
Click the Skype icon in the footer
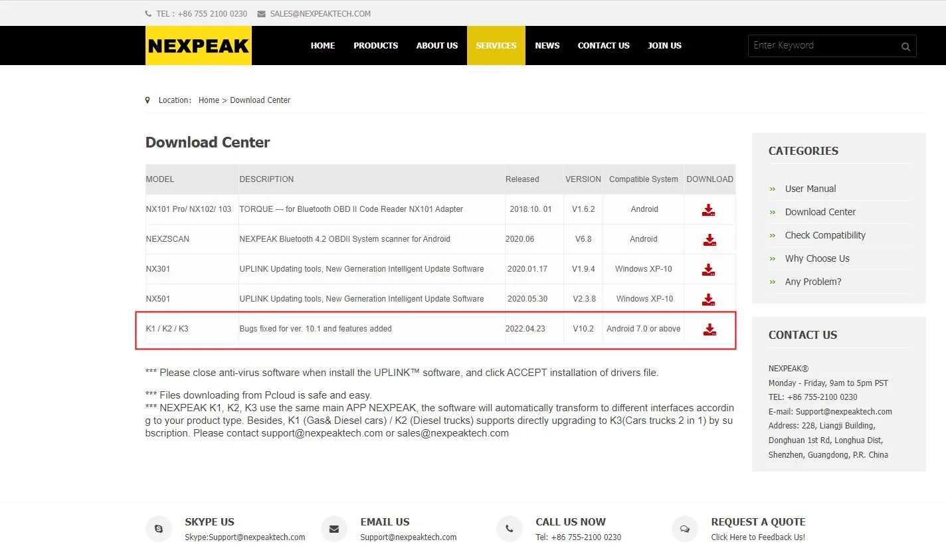[159, 529]
